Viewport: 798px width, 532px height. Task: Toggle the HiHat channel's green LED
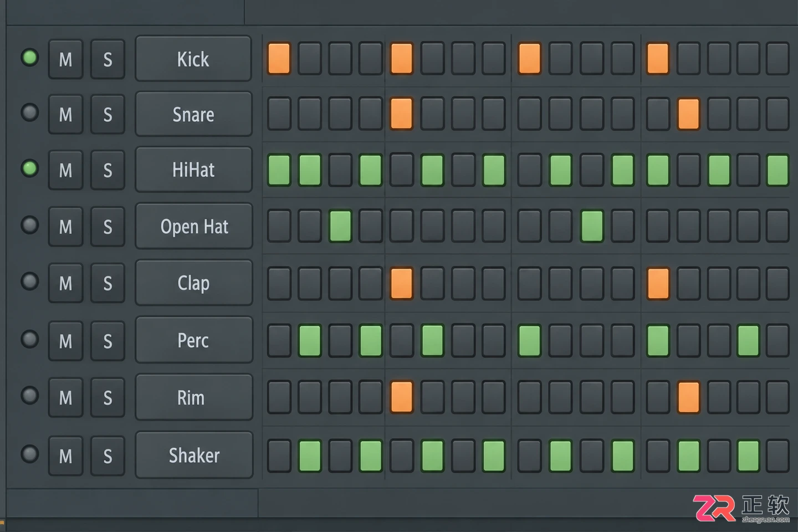pyautogui.click(x=29, y=168)
